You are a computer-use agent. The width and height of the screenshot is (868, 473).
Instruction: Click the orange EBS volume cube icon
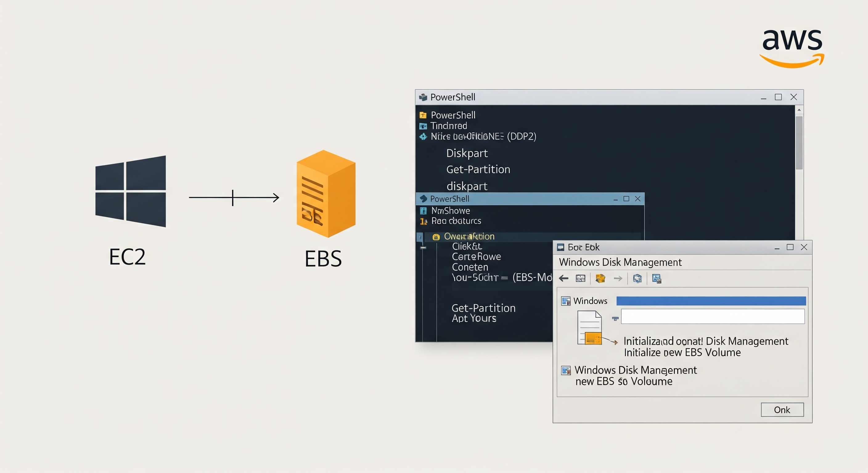click(x=325, y=194)
